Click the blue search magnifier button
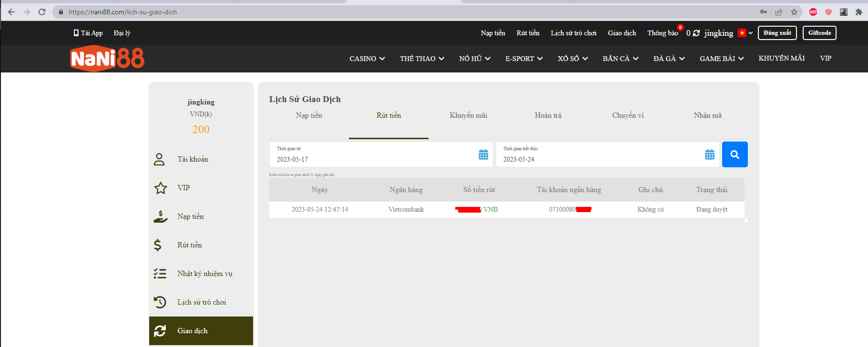 tap(735, 154)
